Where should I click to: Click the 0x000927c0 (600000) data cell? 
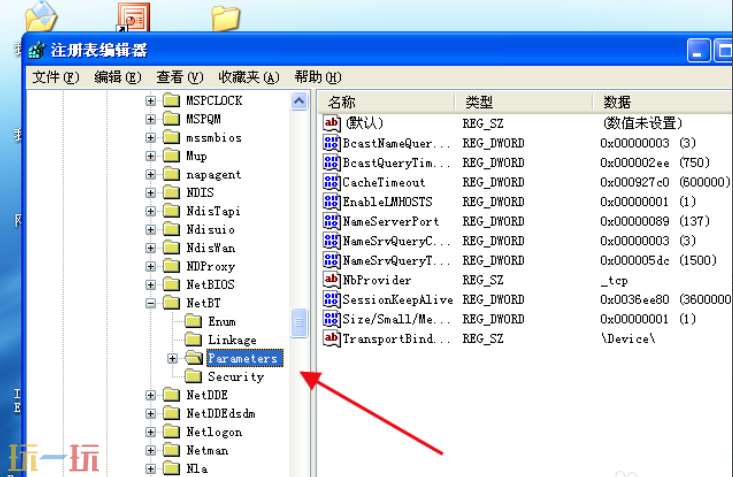point(665,182)
